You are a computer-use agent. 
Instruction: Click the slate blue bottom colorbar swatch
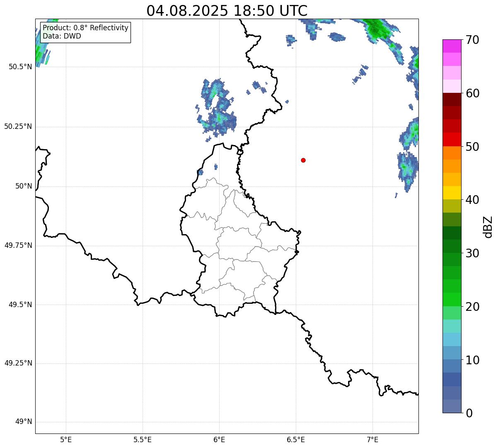[452, 406]
